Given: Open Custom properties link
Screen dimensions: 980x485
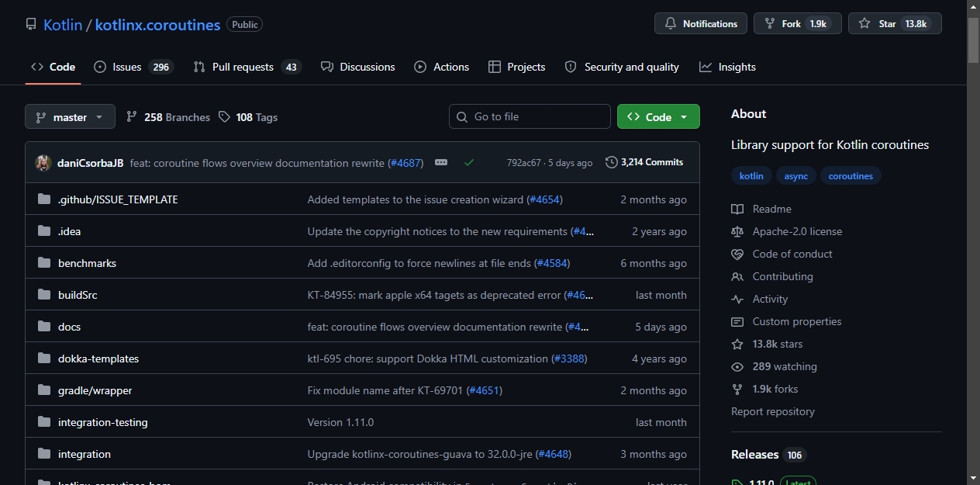Looking at the screenshot, I should coord(786,321).
